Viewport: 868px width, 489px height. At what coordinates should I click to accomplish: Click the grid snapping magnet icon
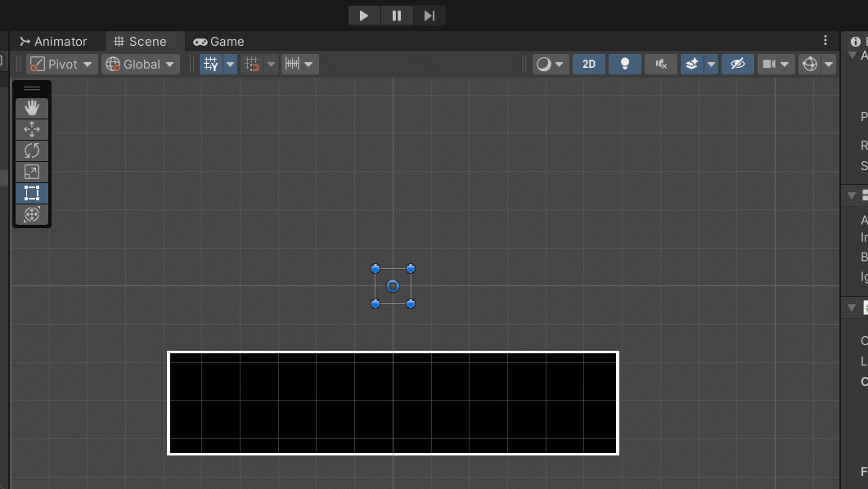[x=253, y=65]
